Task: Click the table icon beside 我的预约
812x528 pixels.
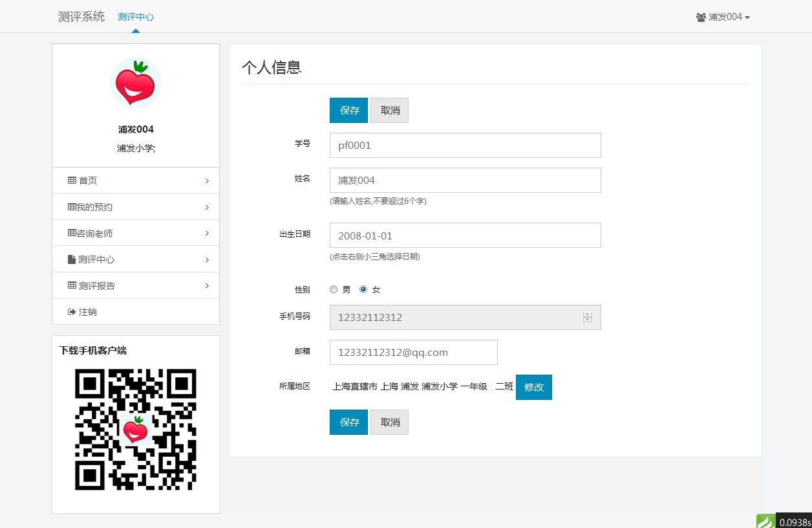Action: click(72, 207)
